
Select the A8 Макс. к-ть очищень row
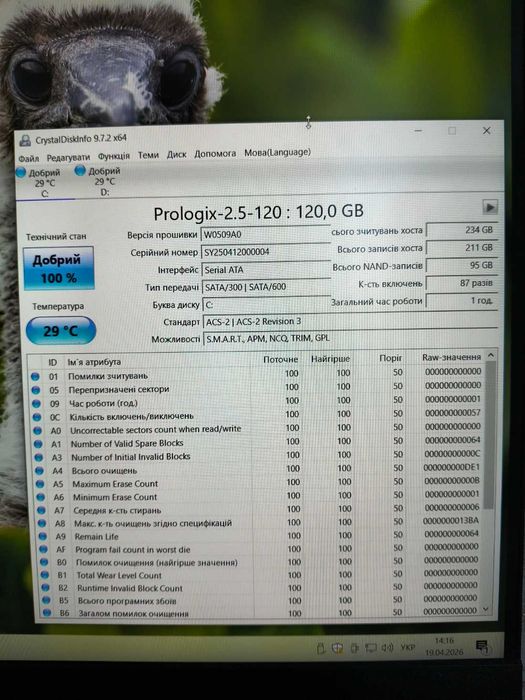tap(260, 523)
